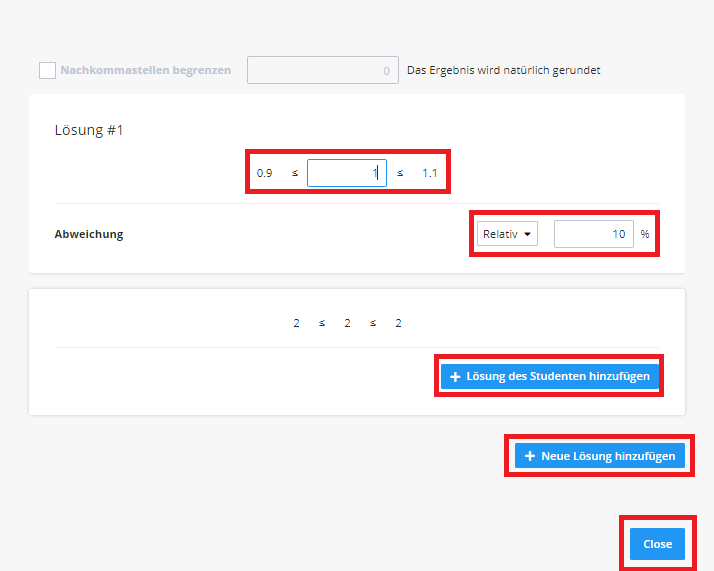Click the Nachkommastellen begrenzen label text
714x571 pixels.
pyautogui.click(x=145, y=71)
